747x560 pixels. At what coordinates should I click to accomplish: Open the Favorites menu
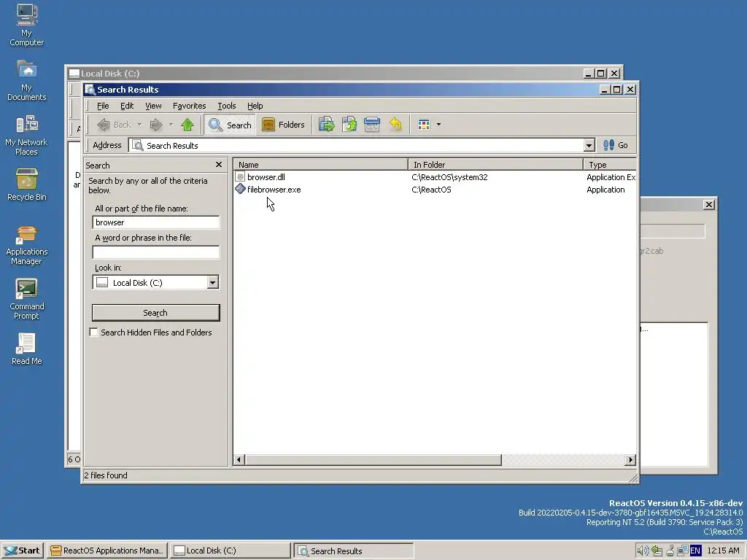pos(189,106)
